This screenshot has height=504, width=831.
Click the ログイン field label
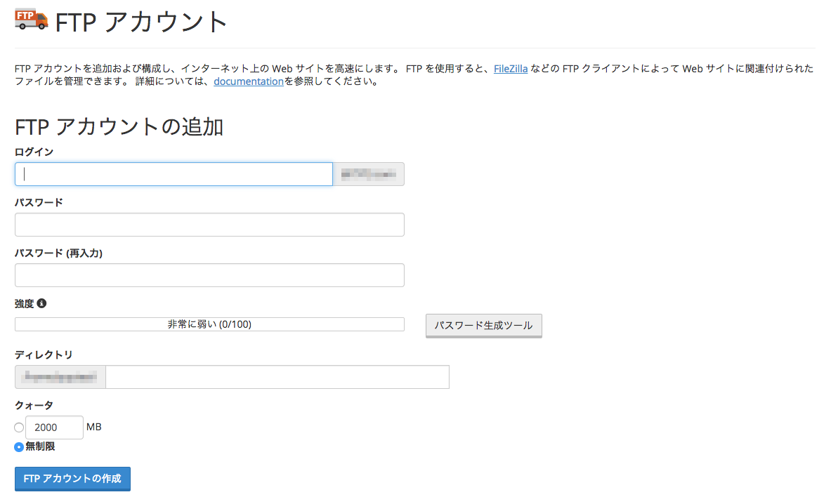34,152
